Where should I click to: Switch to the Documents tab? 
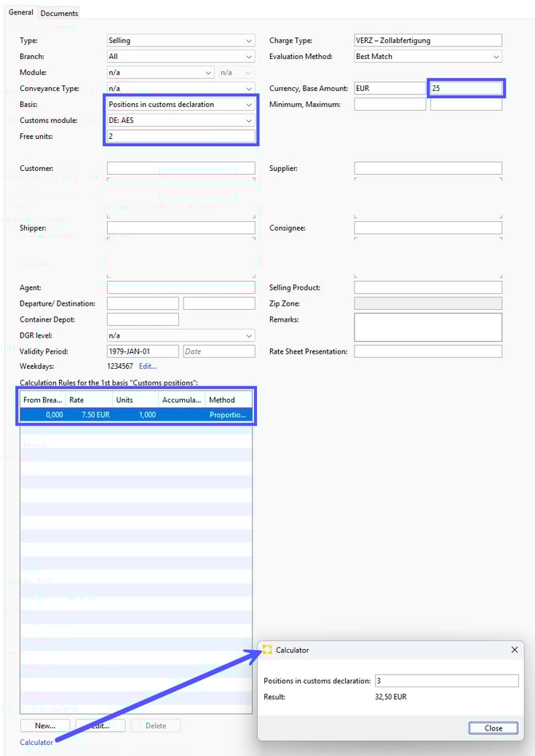59,14
